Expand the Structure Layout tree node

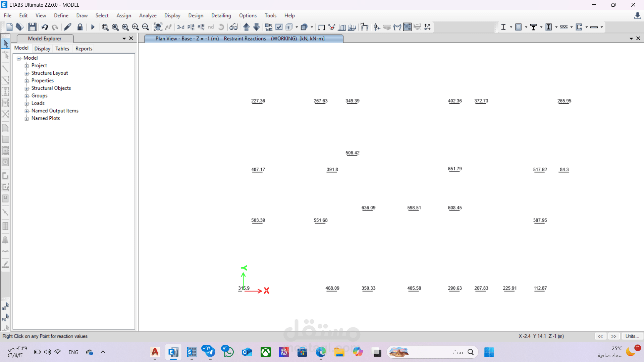(x=26, y=73)
